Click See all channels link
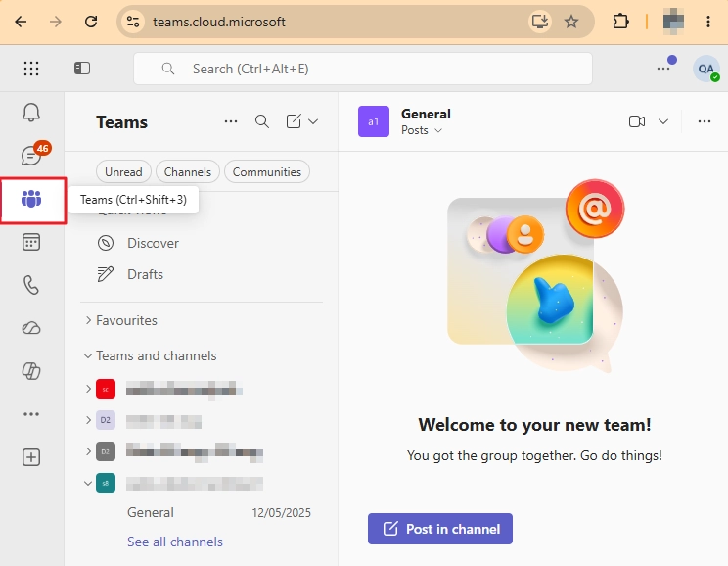 tap(175, 542)
